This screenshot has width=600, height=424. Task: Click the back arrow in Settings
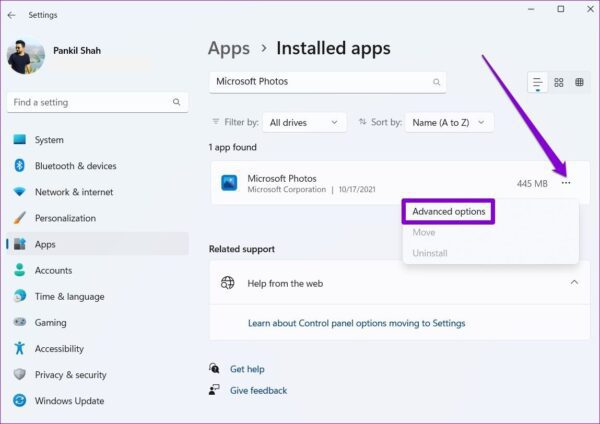coord(11,15)
